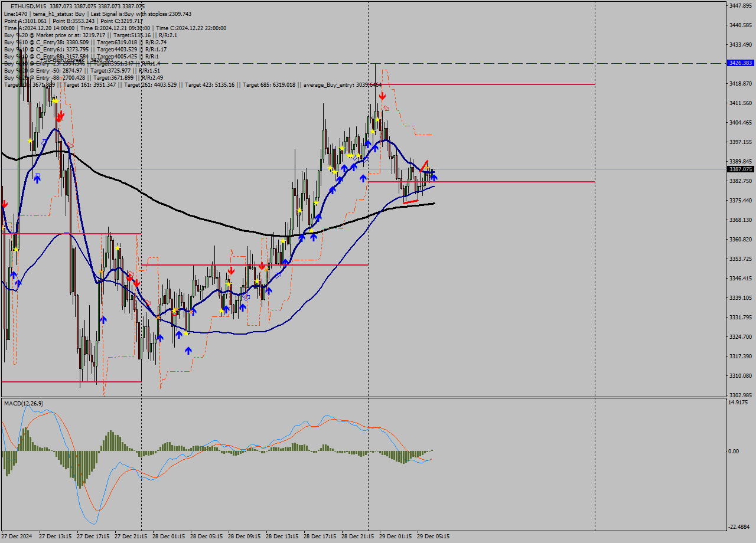The image size is (756, 543).
Task: Click the current price tag 3387.075
Action: coord(741,169)
